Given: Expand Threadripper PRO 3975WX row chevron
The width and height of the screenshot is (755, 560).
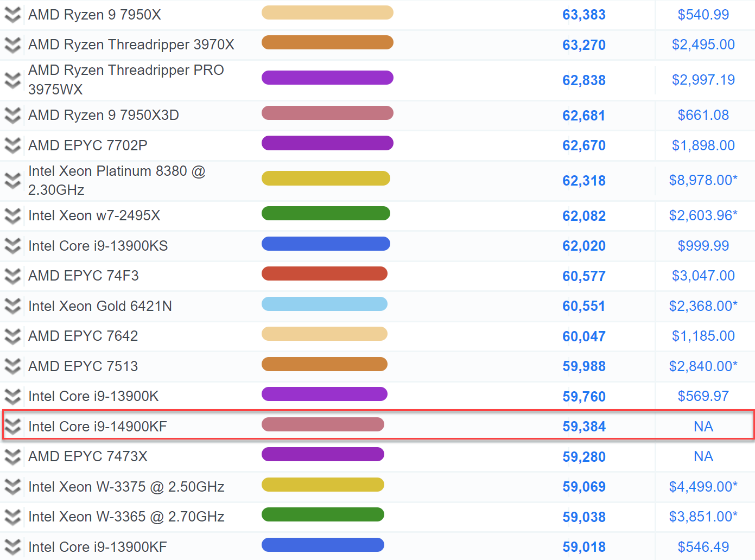Looking at the screenshot, I should [x=12, y=80].
